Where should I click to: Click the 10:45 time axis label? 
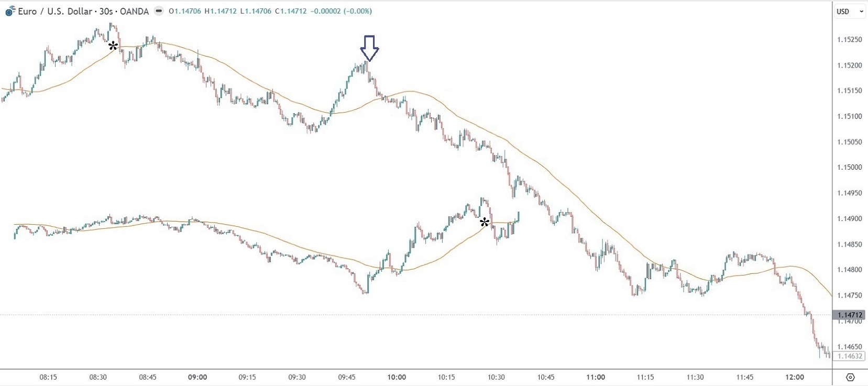tap(546, 377)
